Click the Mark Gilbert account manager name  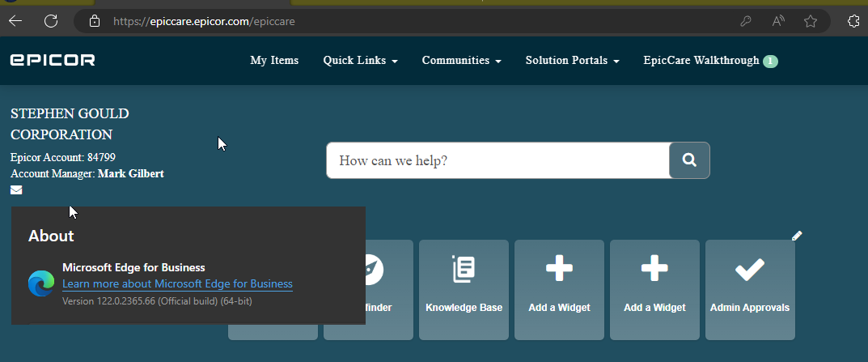tap(130, 173)
